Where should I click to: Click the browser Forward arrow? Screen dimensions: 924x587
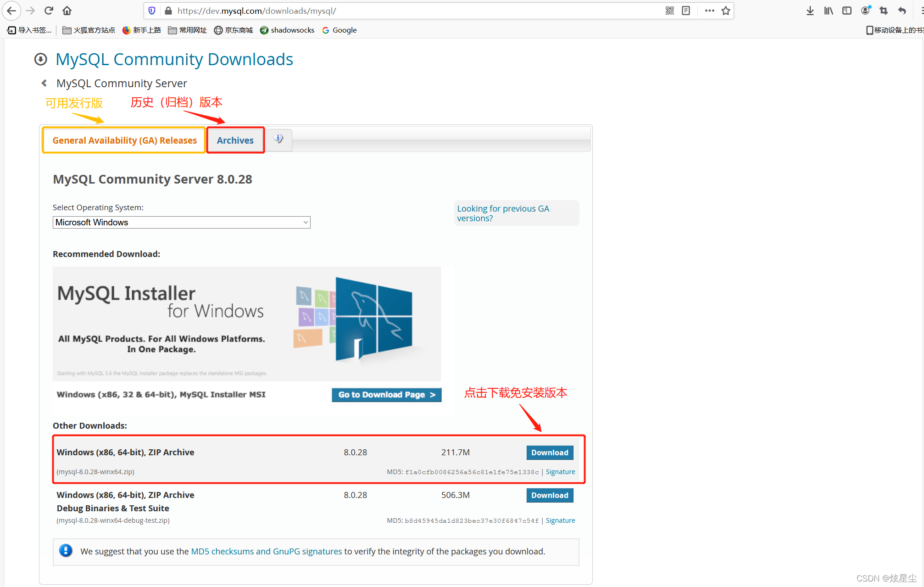click(x=30, y=11)
